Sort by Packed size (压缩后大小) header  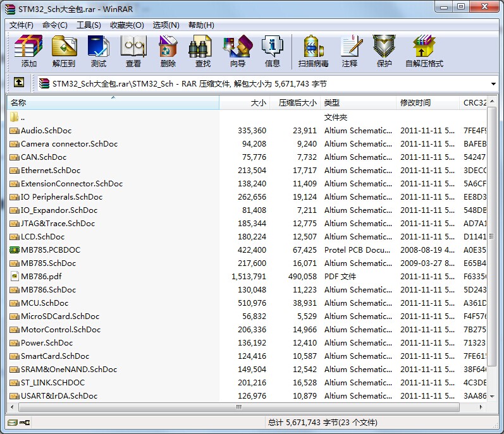point(295,103)
